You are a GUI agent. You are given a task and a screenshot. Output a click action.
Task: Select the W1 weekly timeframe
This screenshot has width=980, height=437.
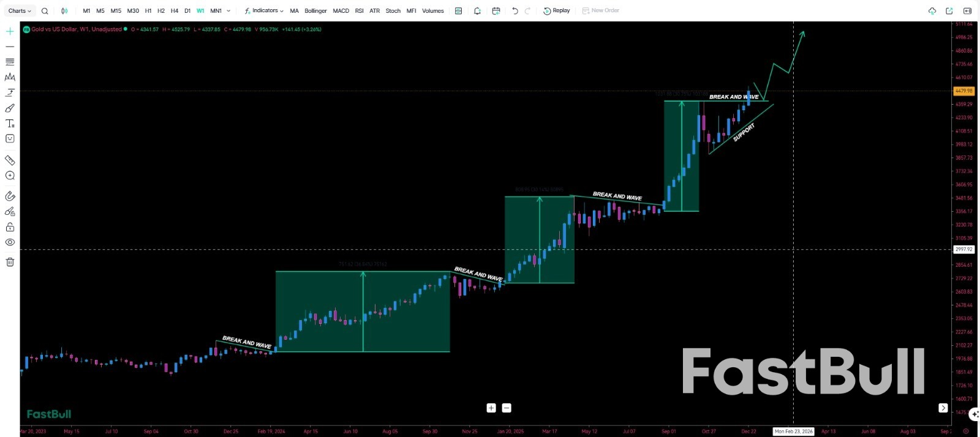point(200,10)
